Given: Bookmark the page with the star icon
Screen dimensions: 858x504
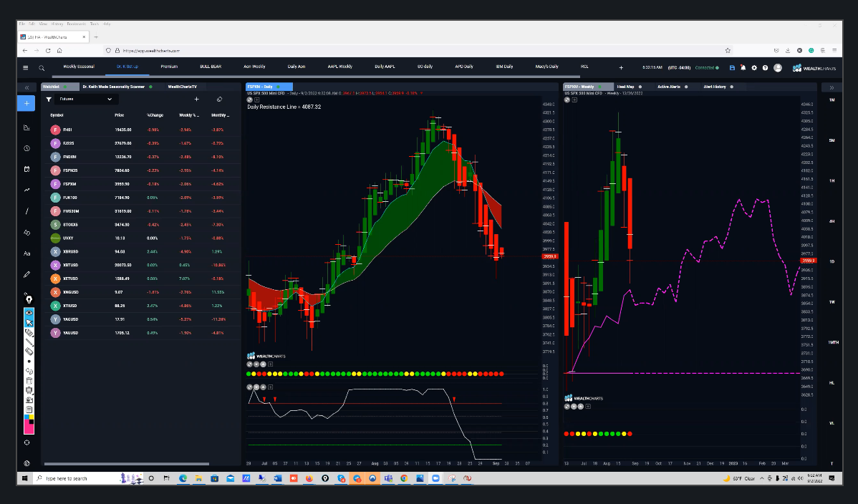Looking at the screenshot, I should [x=728, y=50].
